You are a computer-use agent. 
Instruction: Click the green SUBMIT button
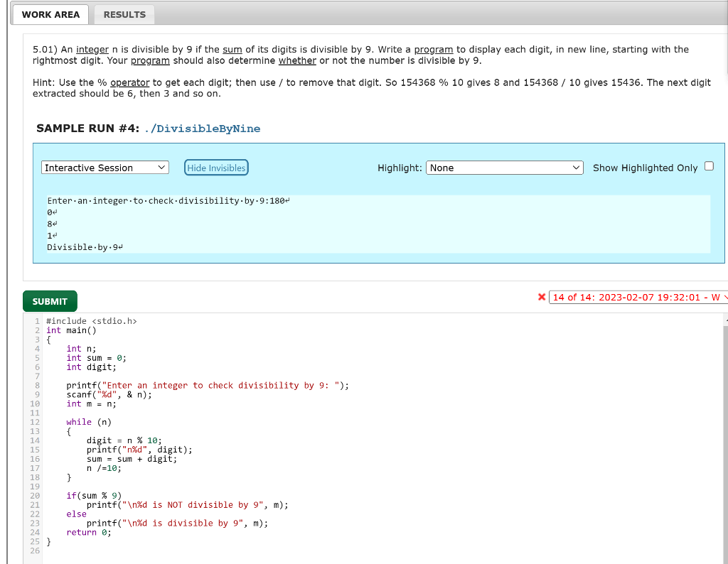50,300
